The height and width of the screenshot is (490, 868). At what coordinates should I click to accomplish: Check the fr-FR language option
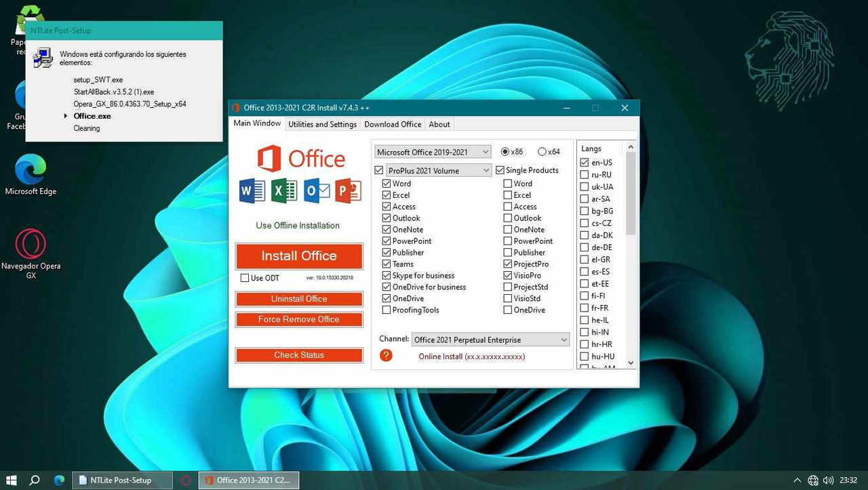pos(585,308)
